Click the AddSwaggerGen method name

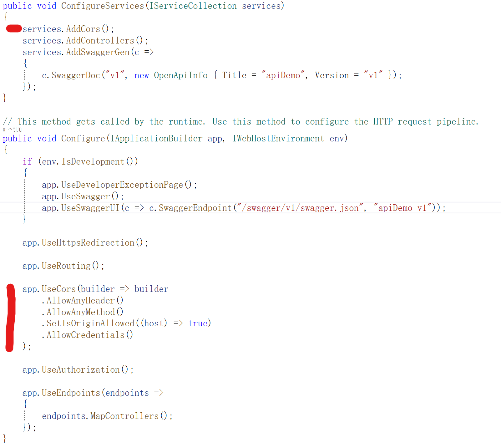coord(98,52)
